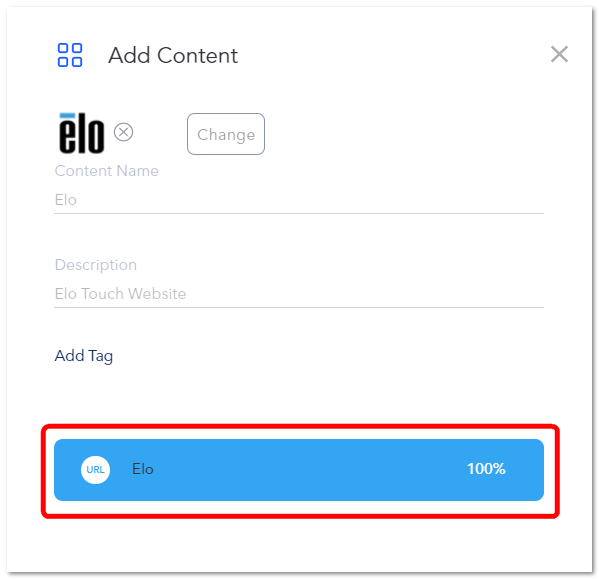Click the underline beneath the Content Name value
Screen dimensions: 599x579
[x=299, y=213]
